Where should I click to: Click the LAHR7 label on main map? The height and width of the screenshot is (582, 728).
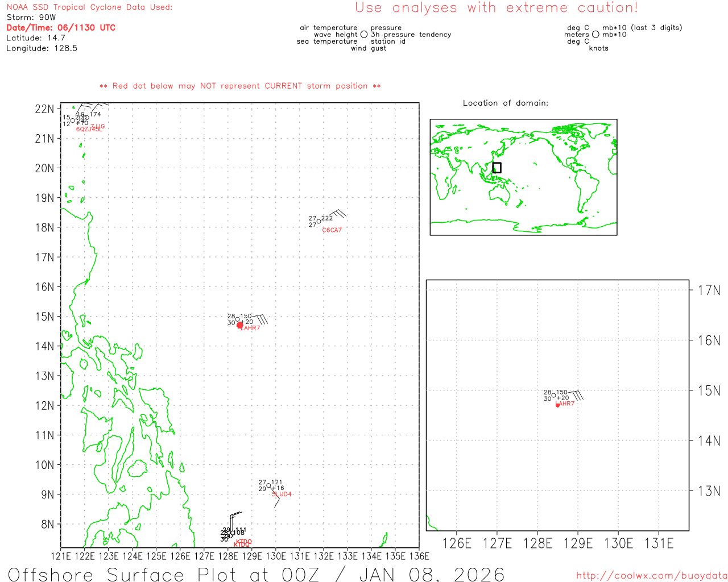[x=251, y=329]
